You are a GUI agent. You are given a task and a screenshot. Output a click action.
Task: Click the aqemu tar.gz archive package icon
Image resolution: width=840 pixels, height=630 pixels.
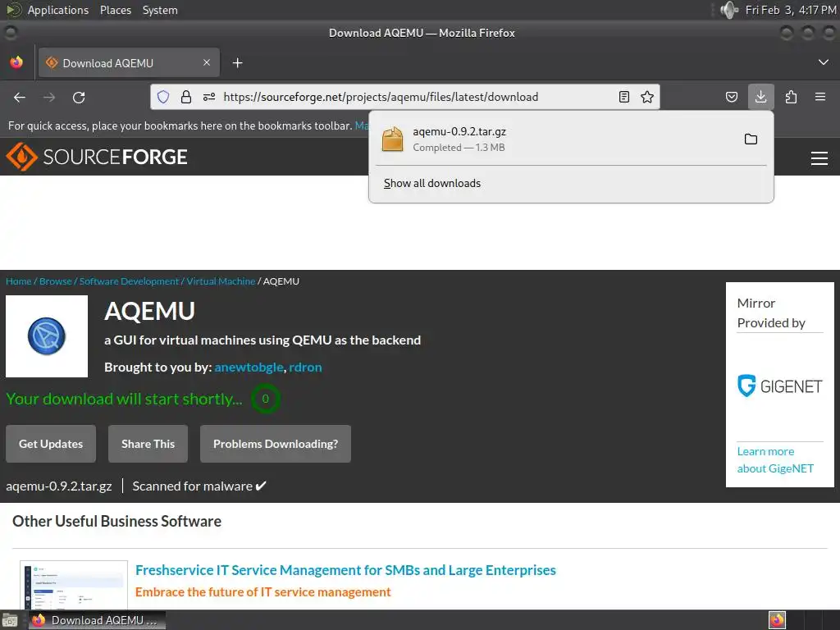tap(392, 139)
